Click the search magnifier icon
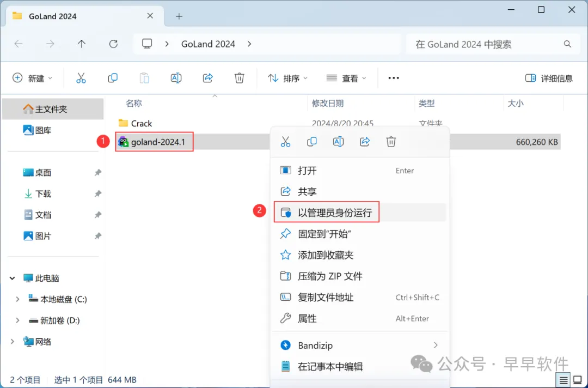Viewport: 588px width, 388px height. tap(567, 44)
